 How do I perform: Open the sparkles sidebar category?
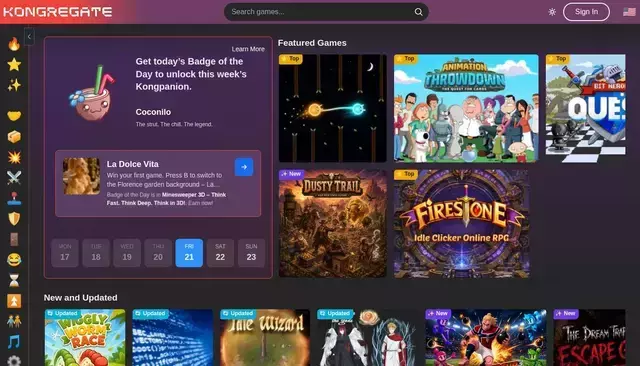click(14, 85)
